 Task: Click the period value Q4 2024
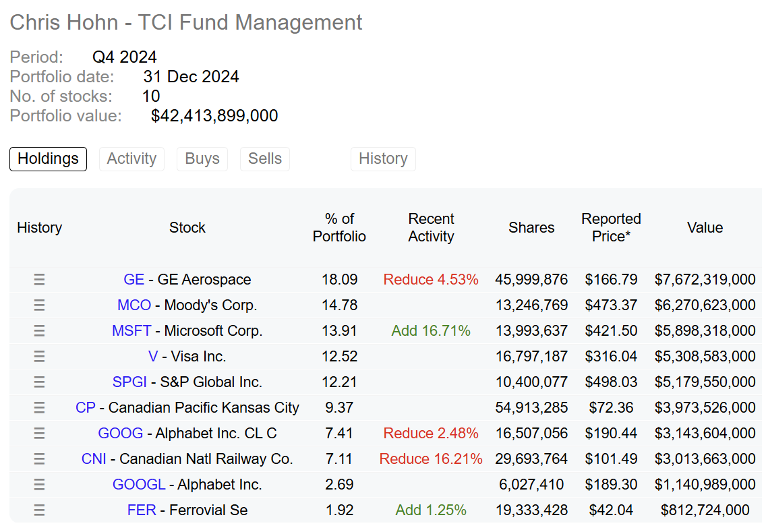pyautogui.click(x=125, y=57)
